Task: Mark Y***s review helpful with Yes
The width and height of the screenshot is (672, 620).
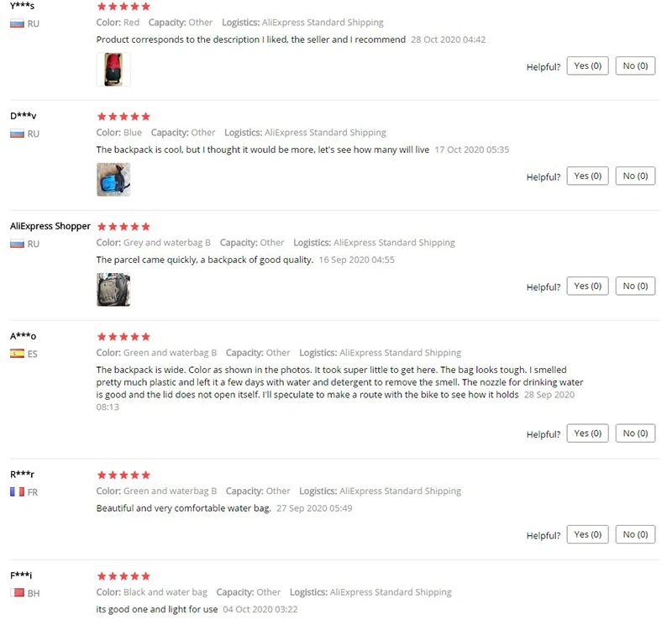Action: coord(587,66)
